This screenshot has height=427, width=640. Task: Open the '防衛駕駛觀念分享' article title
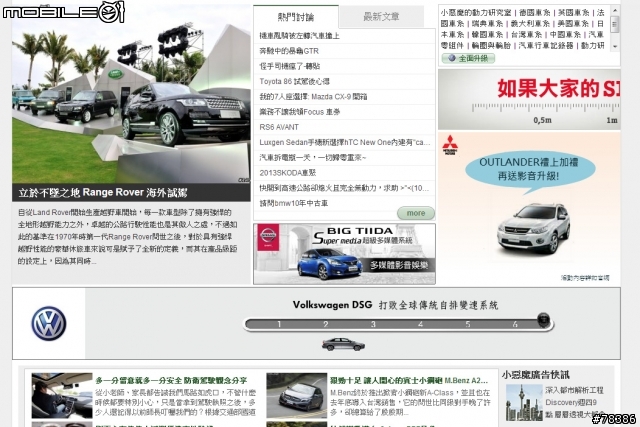coord(171,380)
